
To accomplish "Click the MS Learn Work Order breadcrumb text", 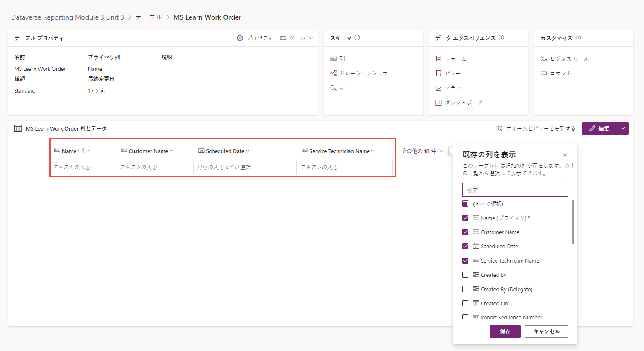I will [x=207, y=17].
